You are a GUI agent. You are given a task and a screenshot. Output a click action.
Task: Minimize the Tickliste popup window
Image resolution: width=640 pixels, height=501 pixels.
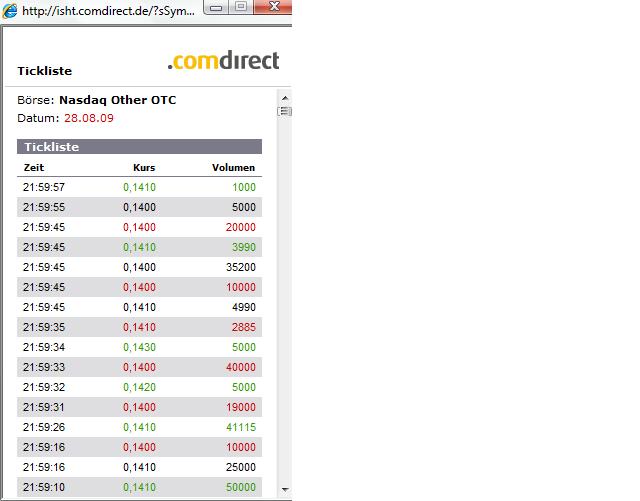[216, 7]
